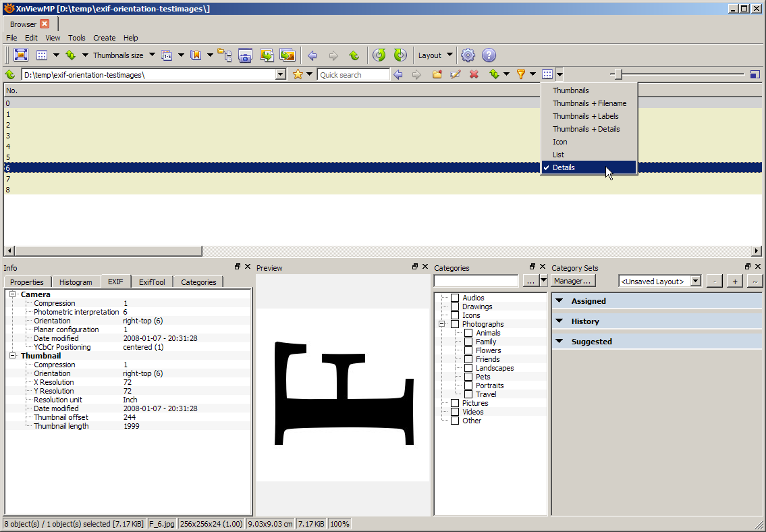Screen dimensions: 766x532
Task: Check the Photographs category checkbox
Action: [455, 324]
